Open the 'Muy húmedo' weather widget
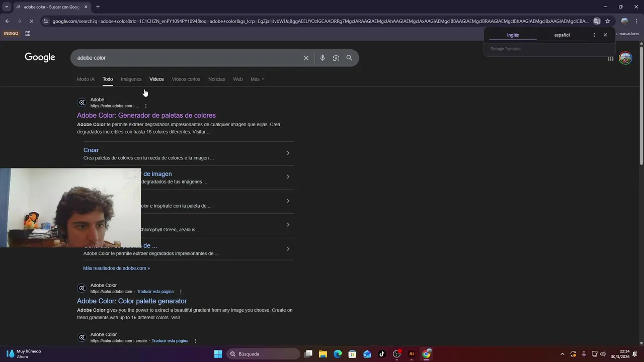This screenshot has height=362, width=644. [x=24, y=354]
